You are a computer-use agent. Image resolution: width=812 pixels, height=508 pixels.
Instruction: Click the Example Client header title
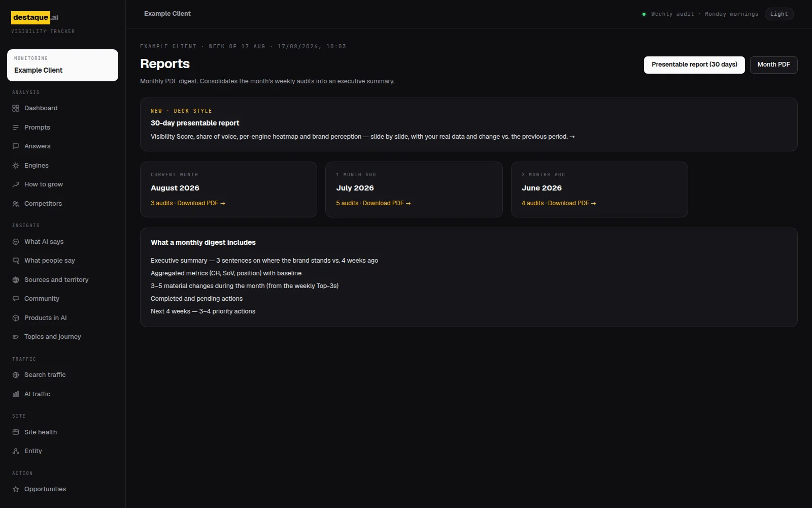(x=167, y=14)
